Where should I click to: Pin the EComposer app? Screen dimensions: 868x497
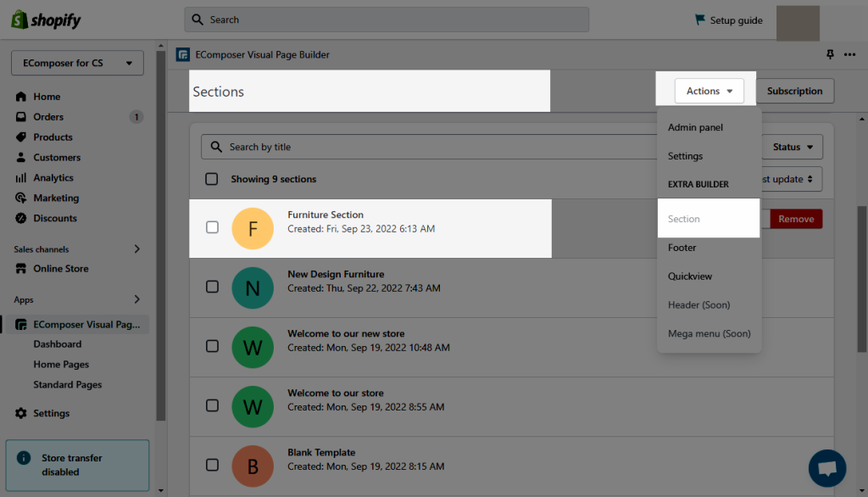pyautogui.click(x=830, y=54)
